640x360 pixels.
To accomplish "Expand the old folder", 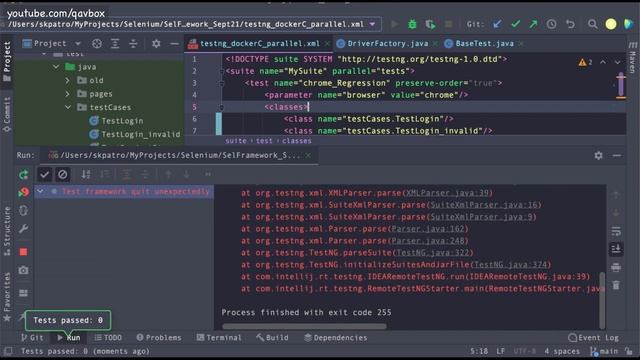I will (x=67, y=80).
